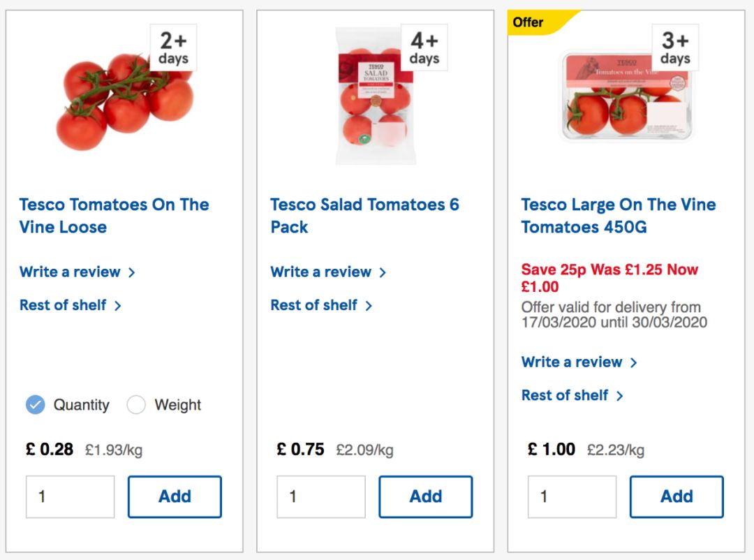Click quantity field for Salad Tomatoes 6 Pack

pos(320,496)
